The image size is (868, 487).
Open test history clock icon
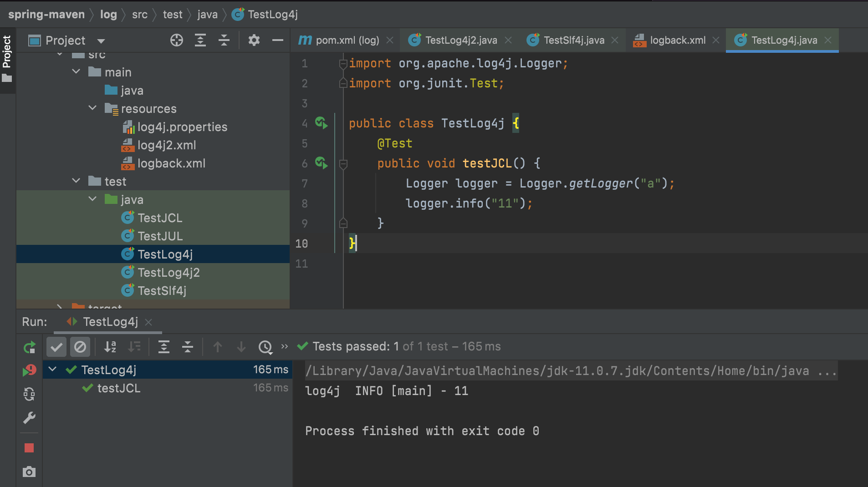[x=265, y=347]
